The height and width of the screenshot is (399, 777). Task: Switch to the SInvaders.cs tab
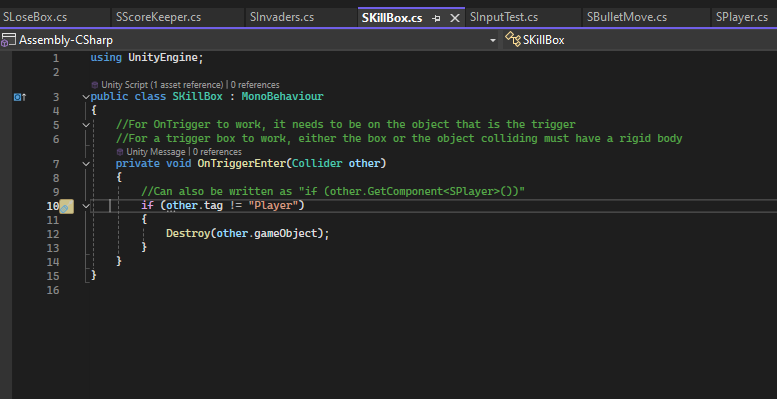click(x=282, y=17)
